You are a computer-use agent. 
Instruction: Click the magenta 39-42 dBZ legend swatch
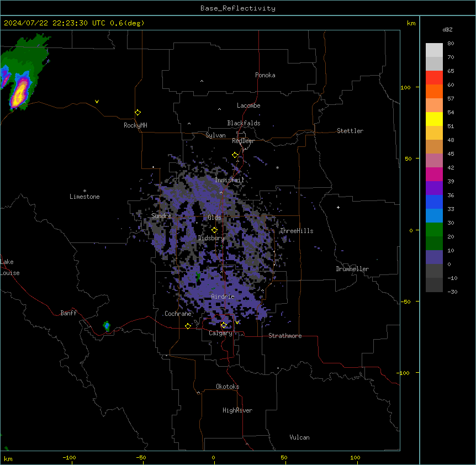click(434, 174)
